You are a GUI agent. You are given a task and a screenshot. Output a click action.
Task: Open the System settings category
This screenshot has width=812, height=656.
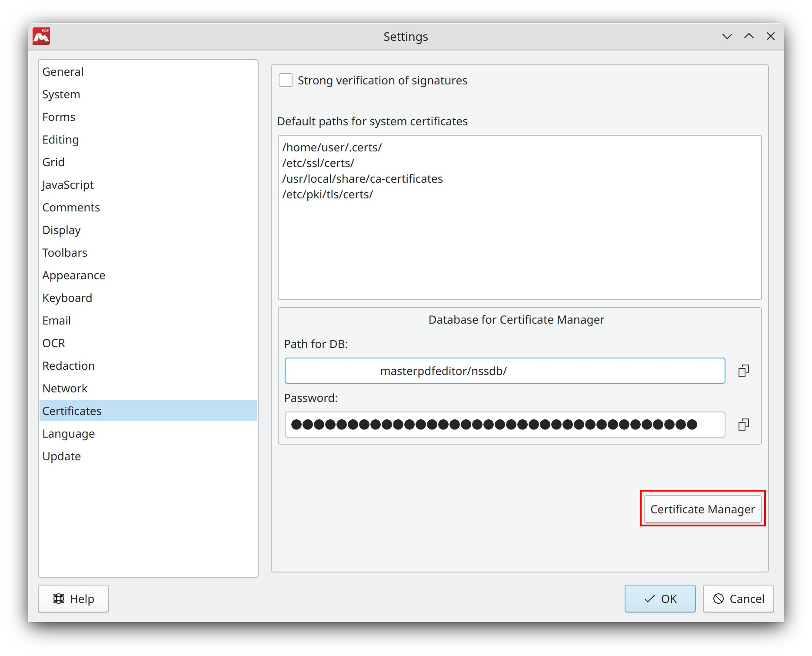148,94
